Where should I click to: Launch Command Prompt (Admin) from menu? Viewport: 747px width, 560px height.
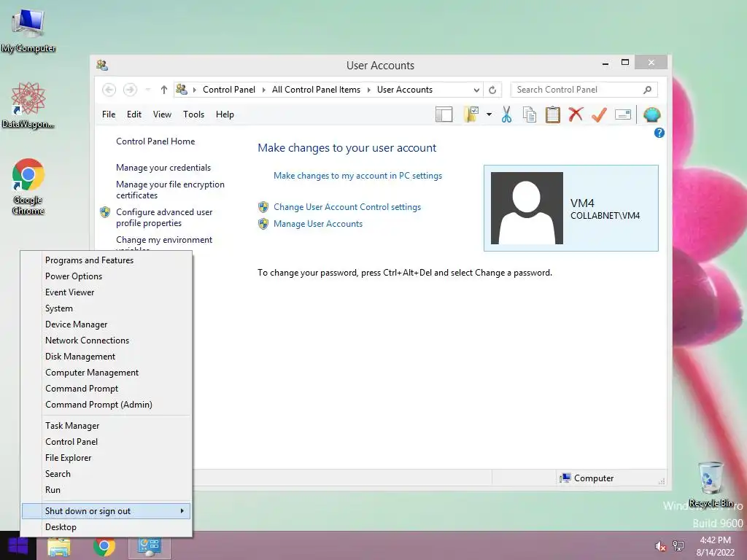click(x=107, y=405)
